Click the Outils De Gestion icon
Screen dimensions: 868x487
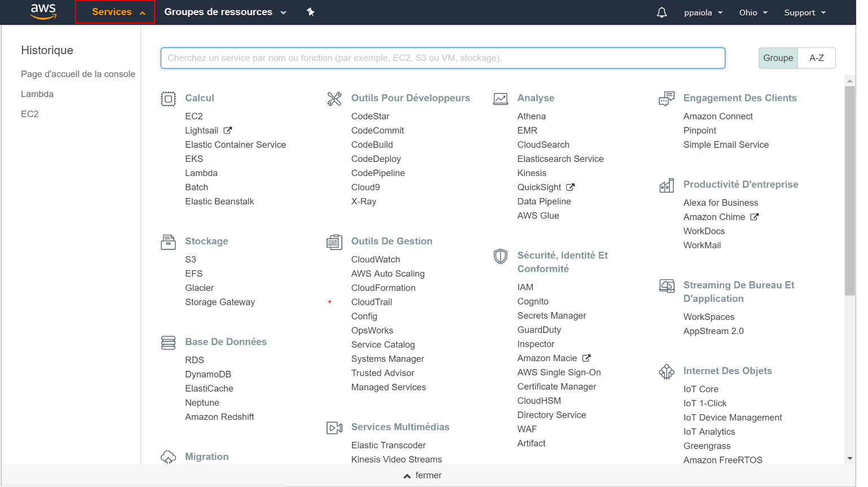[x=334, y=242]
